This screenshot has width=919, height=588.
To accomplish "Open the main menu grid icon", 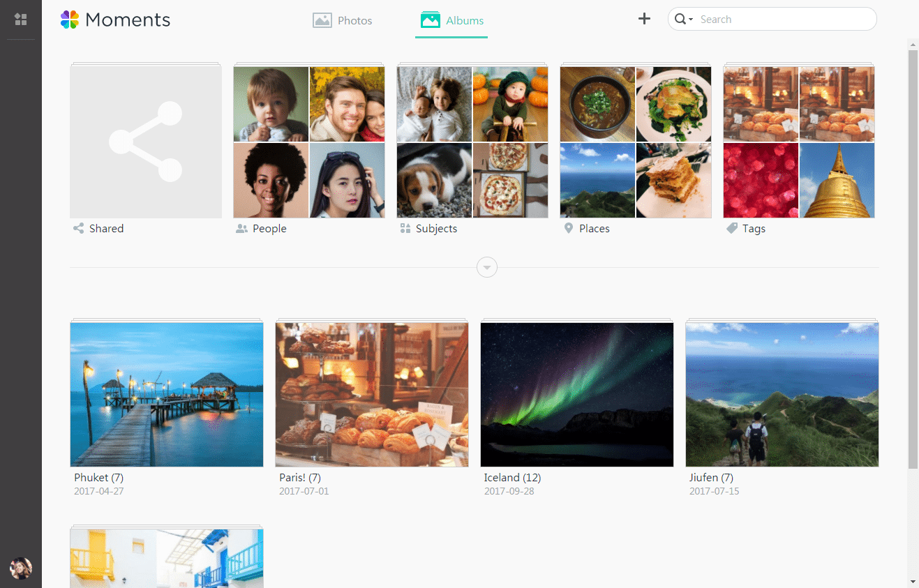I will [x=21, y=20].
